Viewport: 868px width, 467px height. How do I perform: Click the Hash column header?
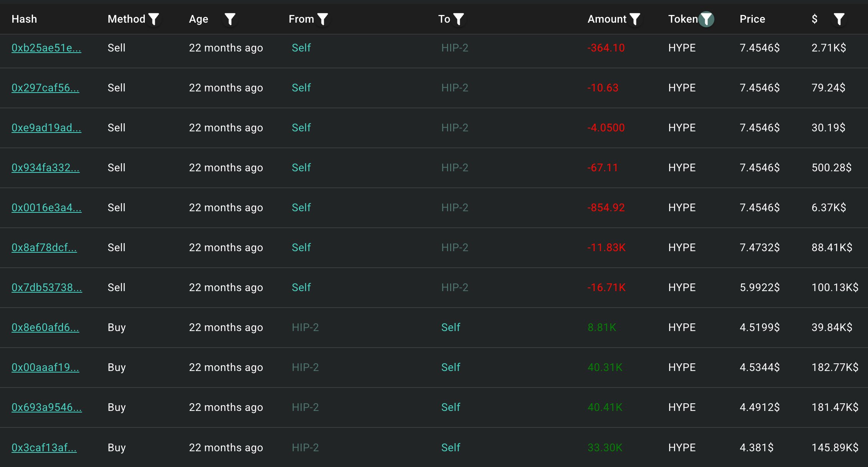pyautogui.click(x=24, y=19)
